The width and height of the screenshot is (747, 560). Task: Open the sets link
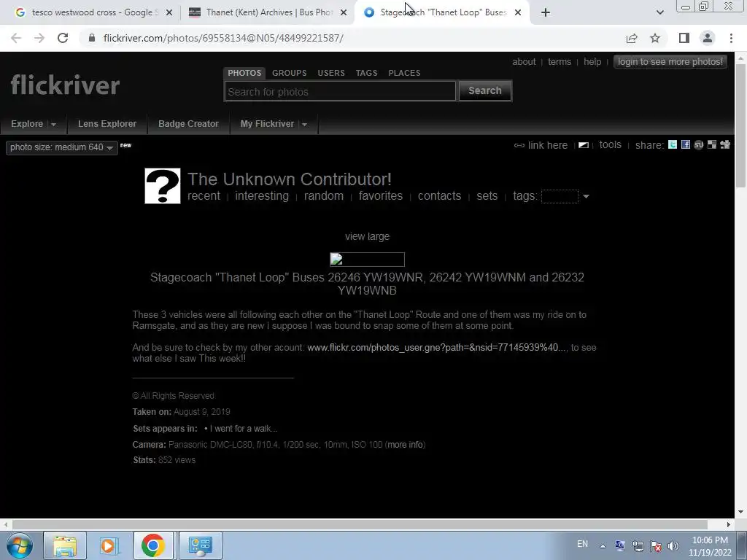click(x=487, y=196)
